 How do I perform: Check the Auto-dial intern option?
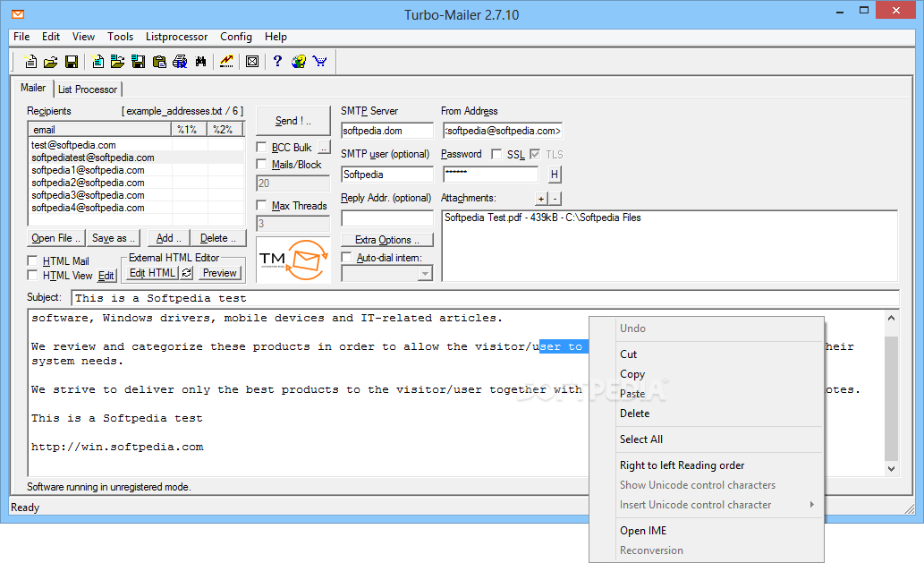pos(346,257)
